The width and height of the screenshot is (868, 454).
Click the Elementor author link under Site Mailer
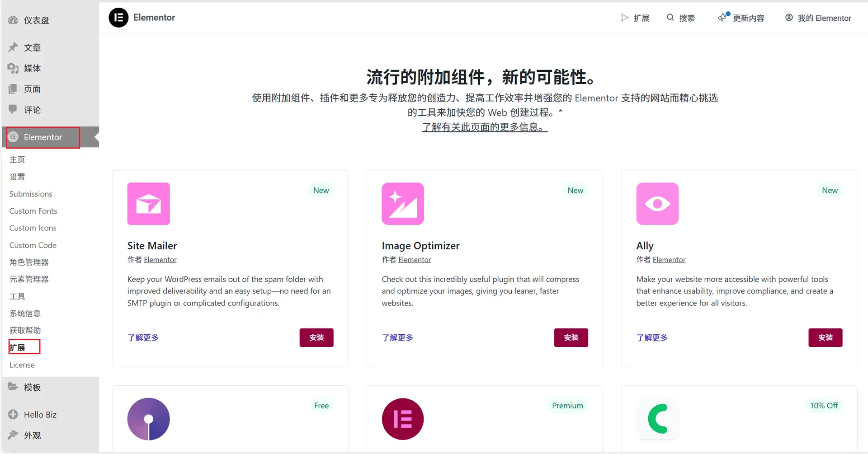(x=160, y=260)
